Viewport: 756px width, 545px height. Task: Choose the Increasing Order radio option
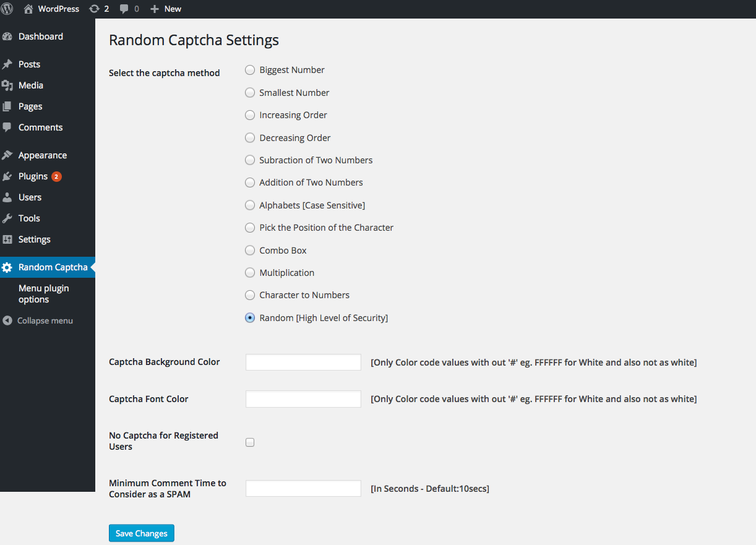pyautogui.click(x=250, y=115)
